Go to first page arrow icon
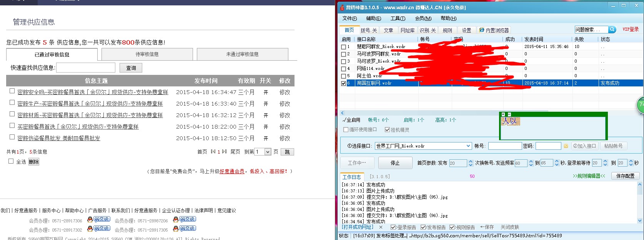Viewport: 644px width, 240px height. (213, 152)
